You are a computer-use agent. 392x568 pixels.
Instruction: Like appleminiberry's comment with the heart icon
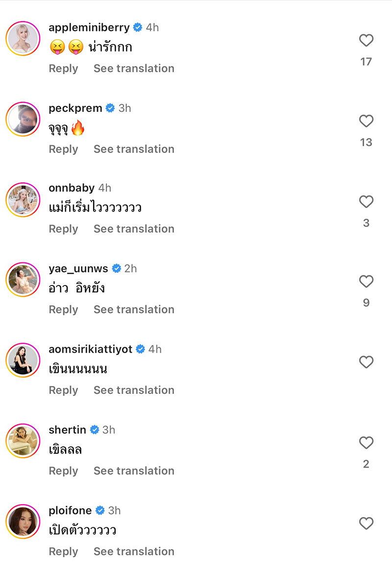pyautogui.click(x=366, y=41)
